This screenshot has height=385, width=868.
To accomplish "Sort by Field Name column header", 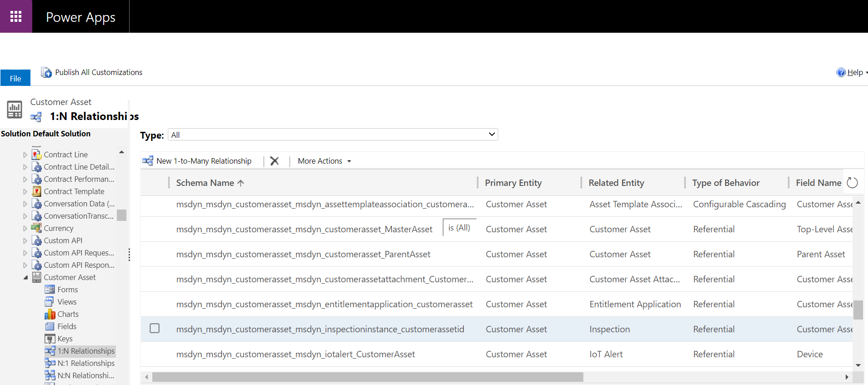I will [818, 183].
